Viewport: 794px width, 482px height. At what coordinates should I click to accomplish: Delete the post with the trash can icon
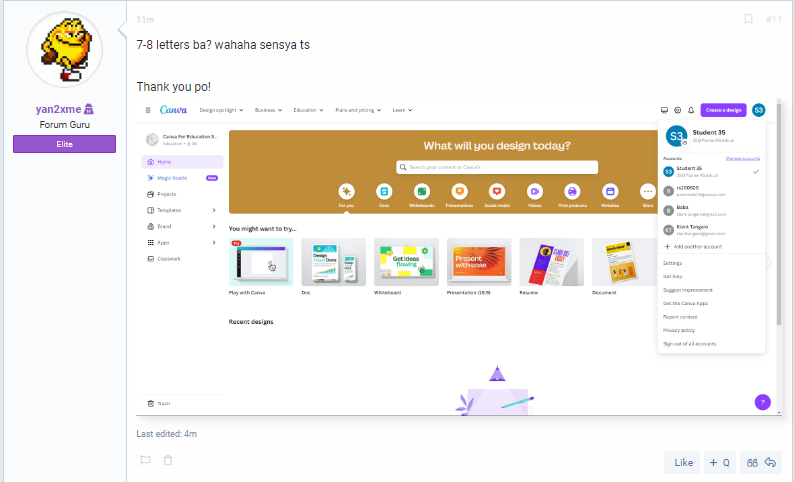[x=168, y=460]
